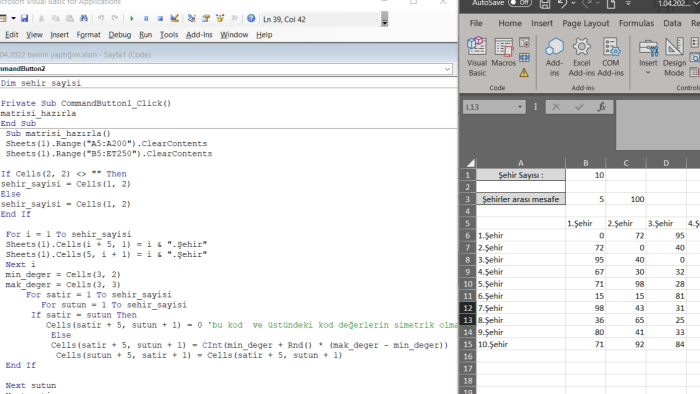Open the Run menu in the VBA editor
The width and height of the screenshot is (700, 394).
(x=146, y=34)
